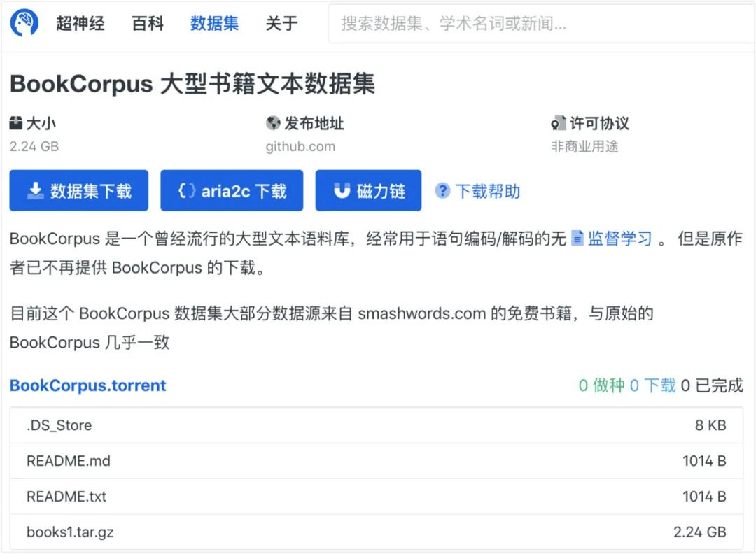
Task: Click the 0 下载 download count
Action: coord(653,385)
